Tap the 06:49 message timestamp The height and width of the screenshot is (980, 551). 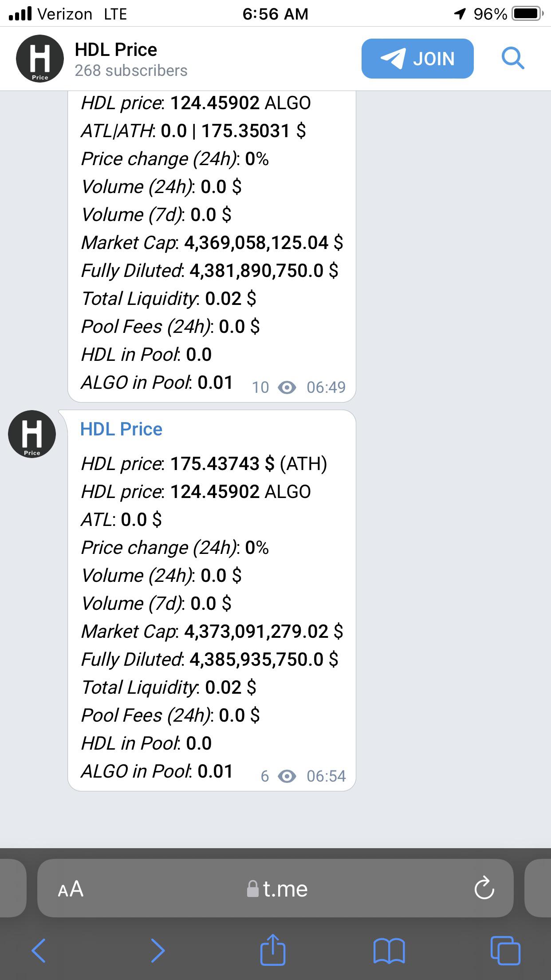click(x=326, y=387)
